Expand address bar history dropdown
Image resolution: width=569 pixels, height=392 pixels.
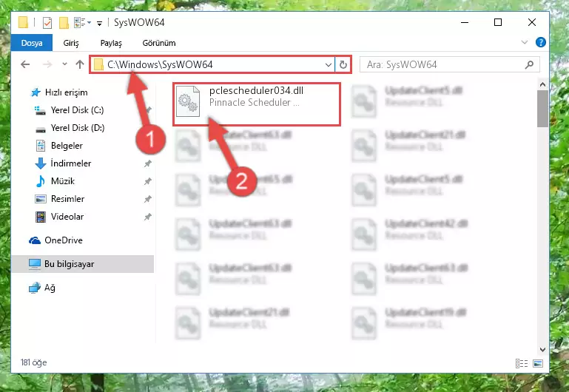(x=328, y=65)
